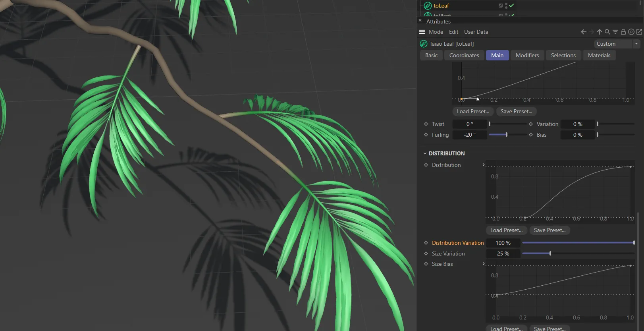The height and width of the screenshot is (331, 644).
Task: Click the top curve's white triangle knot
Action: [478, 99]
